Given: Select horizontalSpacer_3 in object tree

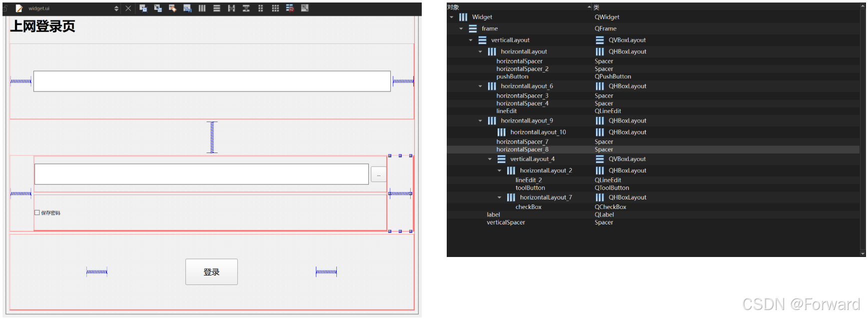Looking at the screenshot, I should [522, 95].
